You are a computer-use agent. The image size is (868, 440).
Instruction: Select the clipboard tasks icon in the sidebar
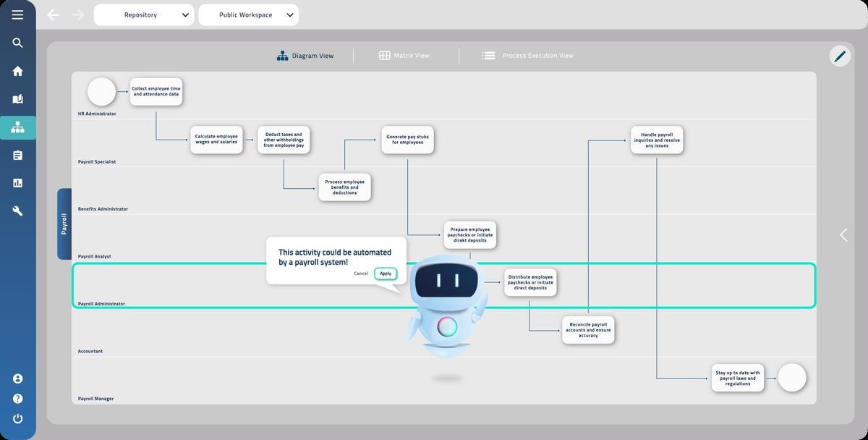(x=17, y=156)
